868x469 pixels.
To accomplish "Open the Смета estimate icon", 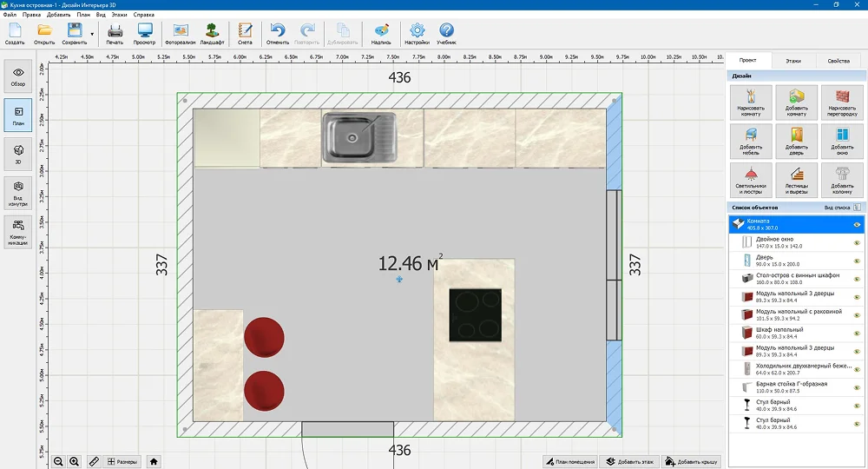I will [245, 34].
